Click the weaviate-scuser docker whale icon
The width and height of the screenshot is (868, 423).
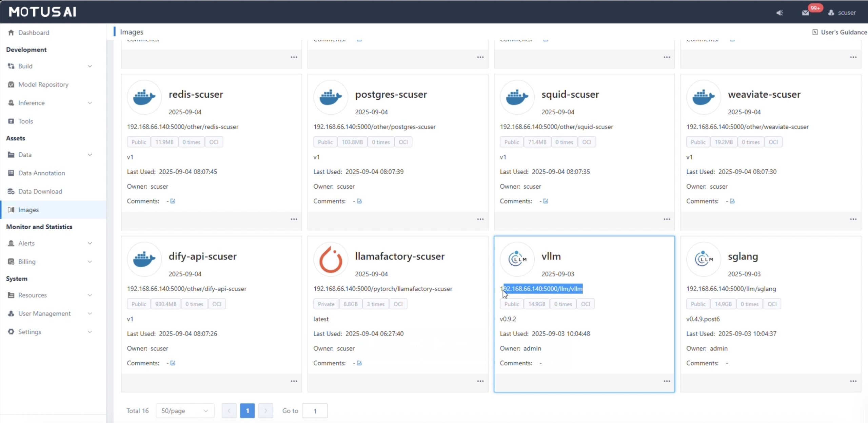tap(704, 97)
